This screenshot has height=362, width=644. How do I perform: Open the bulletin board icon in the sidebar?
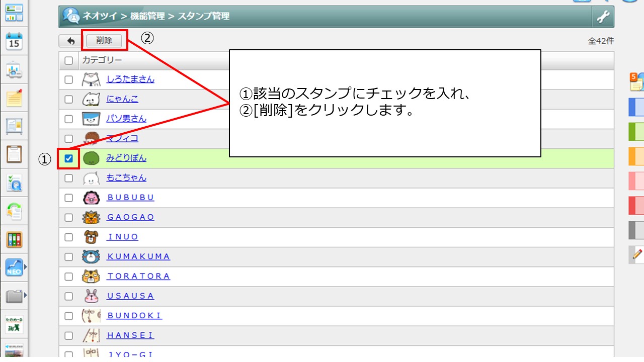[x=14, y=126]
